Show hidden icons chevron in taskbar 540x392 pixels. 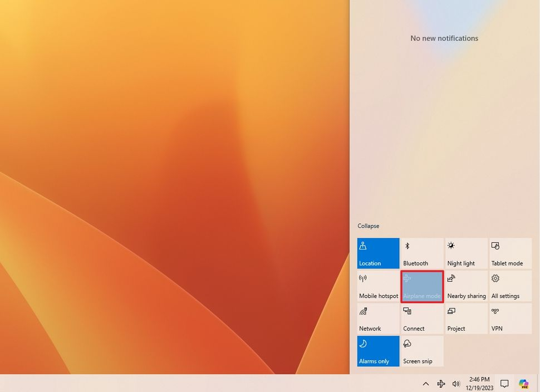click(426, 384)
